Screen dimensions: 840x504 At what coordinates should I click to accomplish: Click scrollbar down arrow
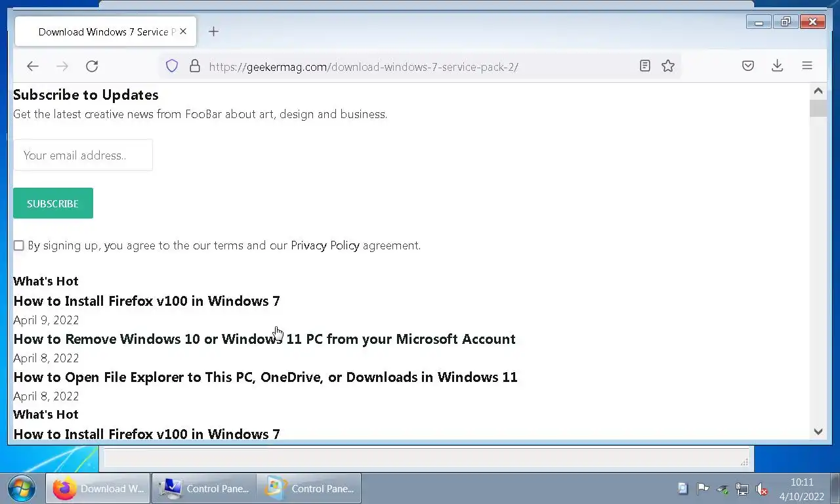click(x=818, y=431)
